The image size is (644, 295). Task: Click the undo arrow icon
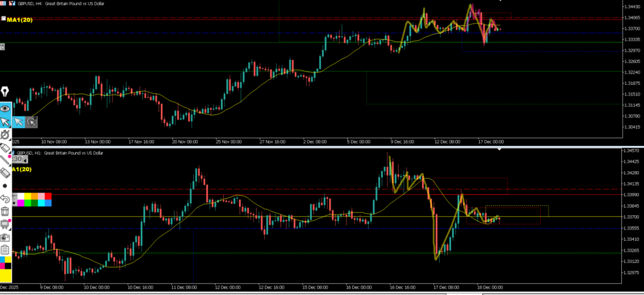[6, 198]
